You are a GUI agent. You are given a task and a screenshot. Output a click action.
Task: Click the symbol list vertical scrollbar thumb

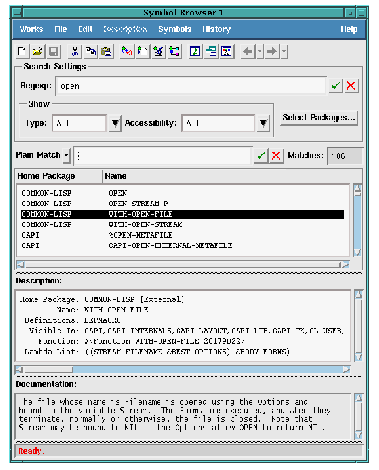point(357,193)
